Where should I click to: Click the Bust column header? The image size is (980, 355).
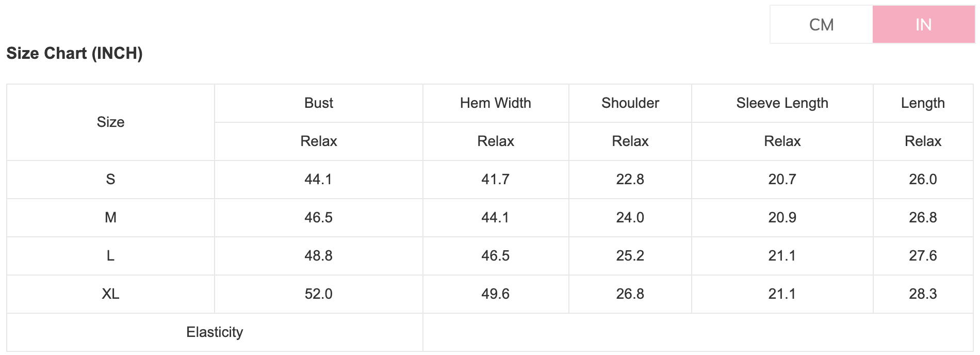(318, 103)
